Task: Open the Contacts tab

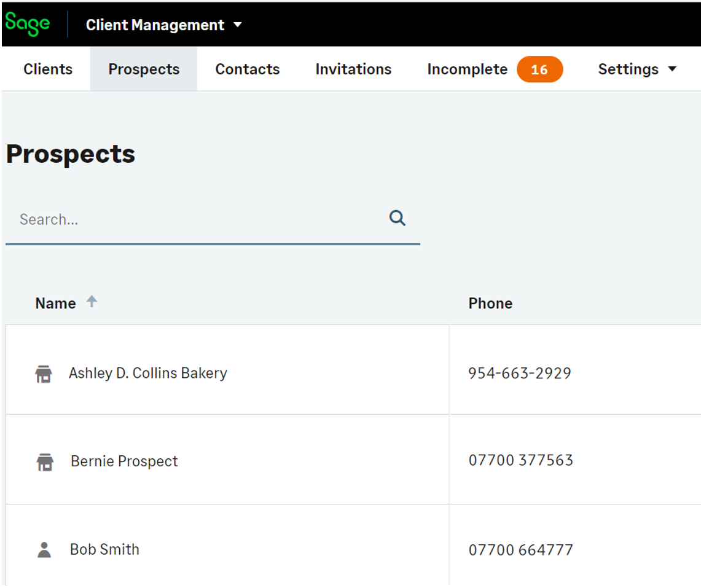Action: tap(247, 69)
